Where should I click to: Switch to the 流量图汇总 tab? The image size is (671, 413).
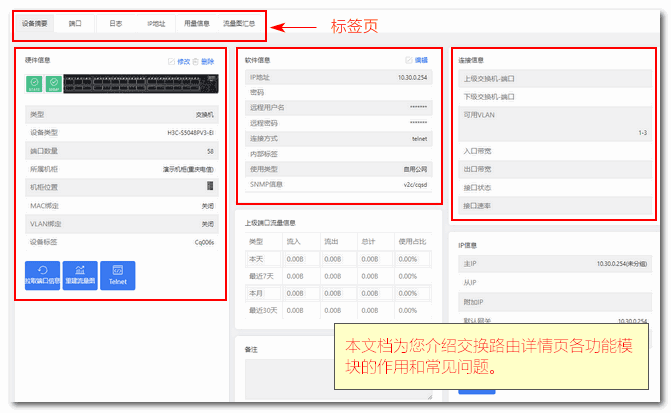point(239,24)
